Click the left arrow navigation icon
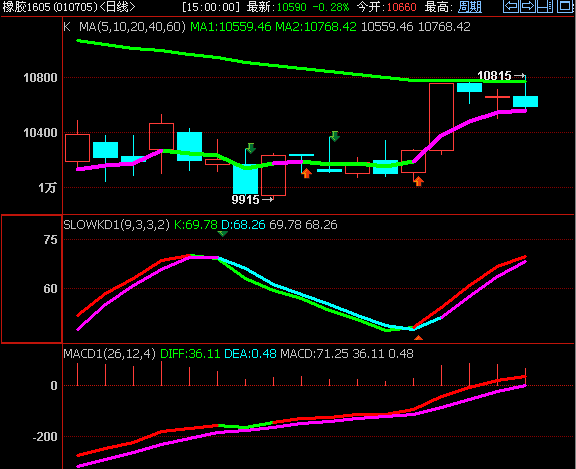The image size is (576, 469). point(511,6)
